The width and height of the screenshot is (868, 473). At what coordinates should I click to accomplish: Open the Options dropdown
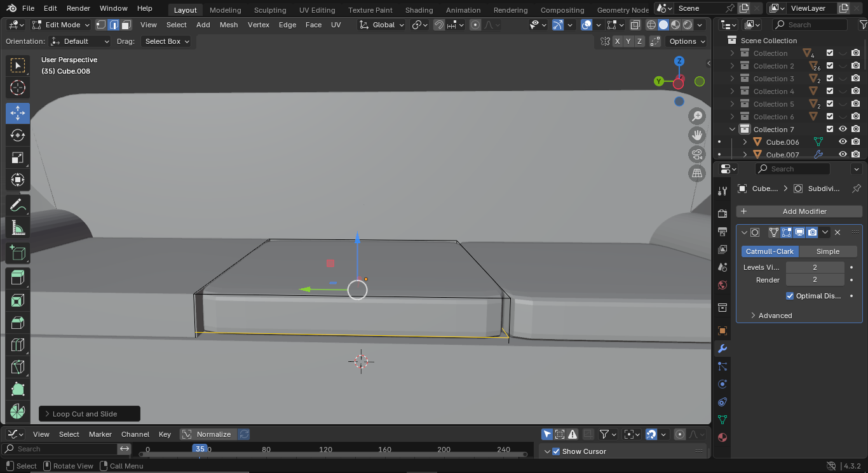pos(687,41)
